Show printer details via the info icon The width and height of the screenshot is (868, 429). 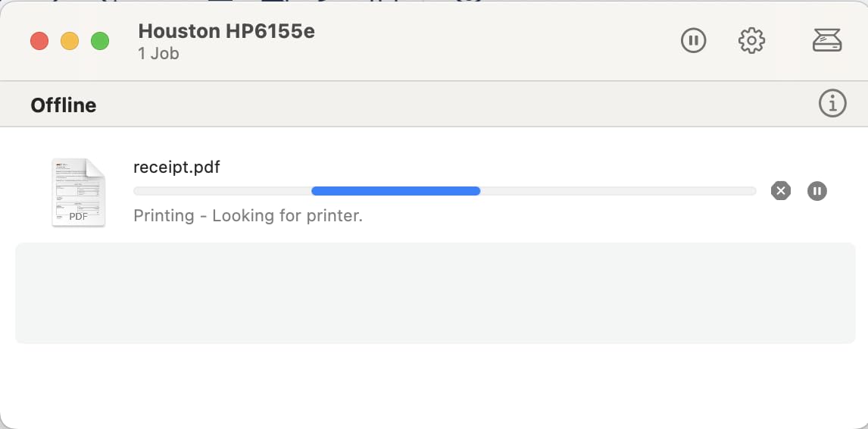[x=832, y=103]
